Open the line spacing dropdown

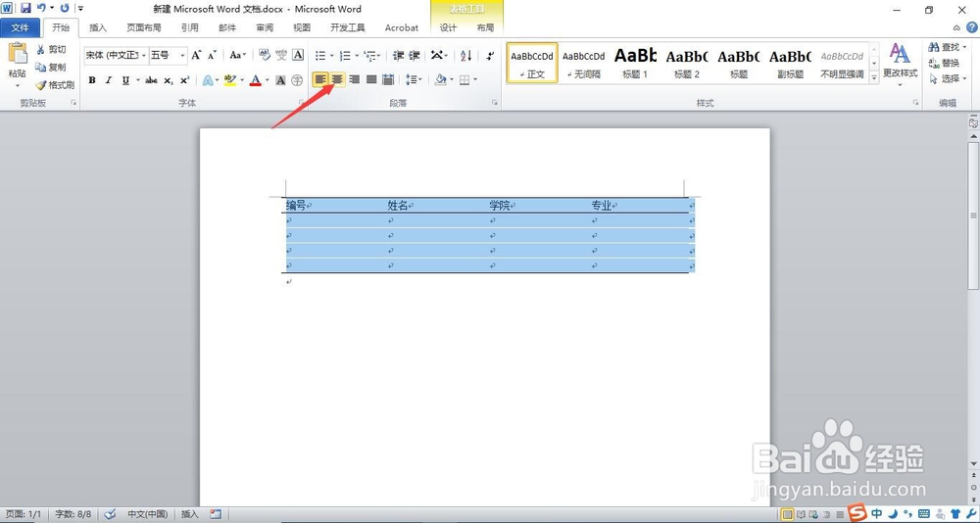click(x=414, y=79)
